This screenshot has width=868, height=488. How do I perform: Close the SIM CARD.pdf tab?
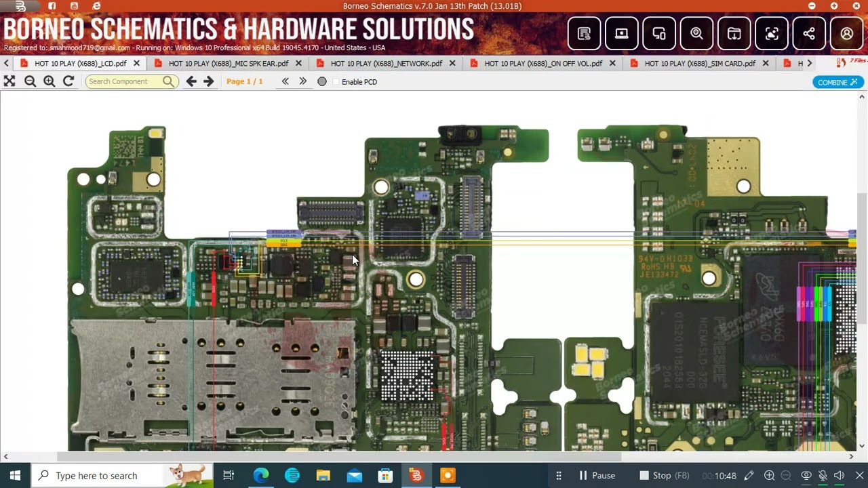pyautogui.click(x=766, y=63)
